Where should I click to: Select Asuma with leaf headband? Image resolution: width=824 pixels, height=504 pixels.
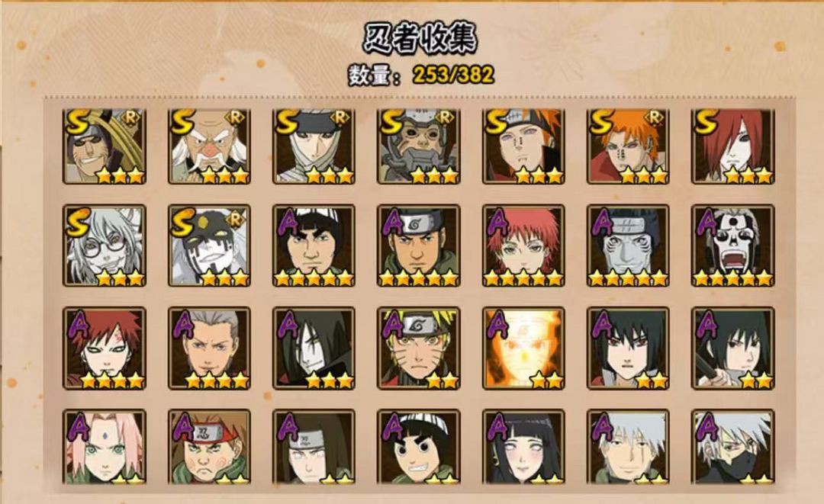click(418, 246)
